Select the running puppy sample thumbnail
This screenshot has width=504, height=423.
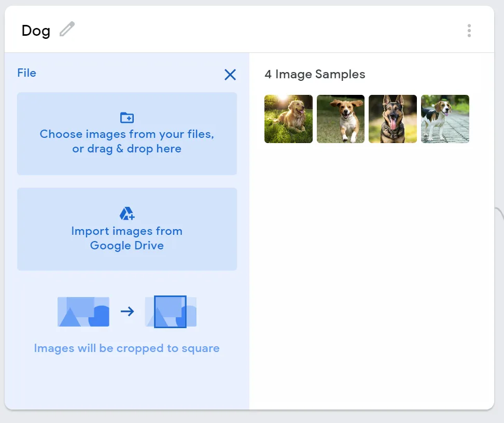(340, 119)
